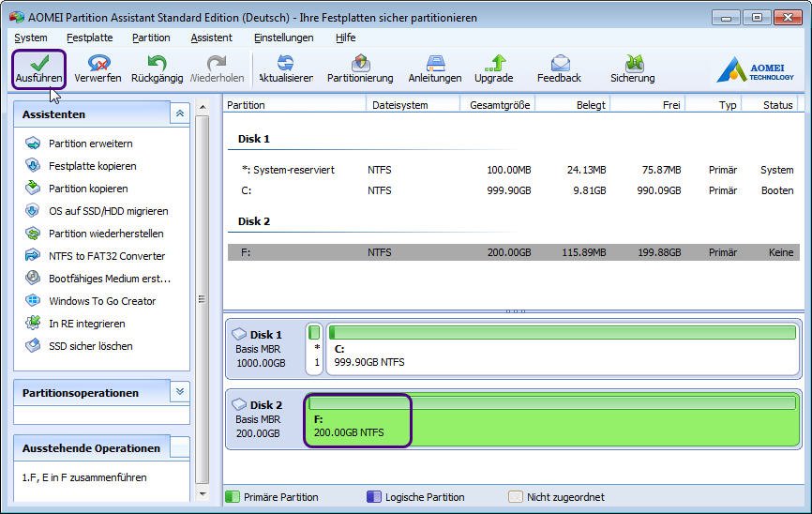
Task: Open OS auf SSD/HDD migrieren
Action: [x=108, y=211]
